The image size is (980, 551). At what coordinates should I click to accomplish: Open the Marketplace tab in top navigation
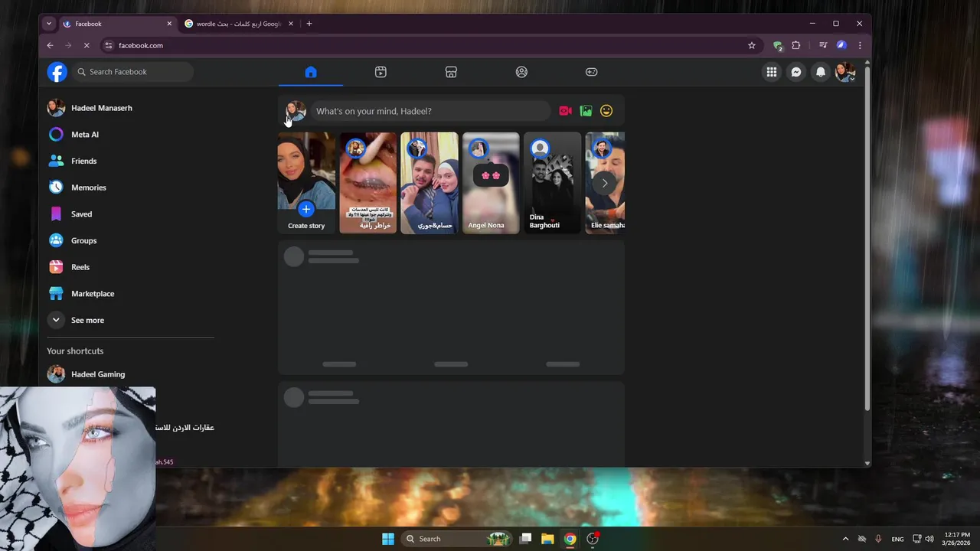pos(451,72)
